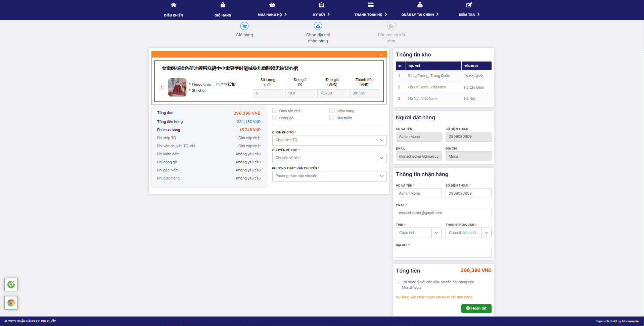The height and width of the screenshot is (326, 644).
Task: Open the Chọn kho TQ dropdown
Action: (x=329, y=140)
